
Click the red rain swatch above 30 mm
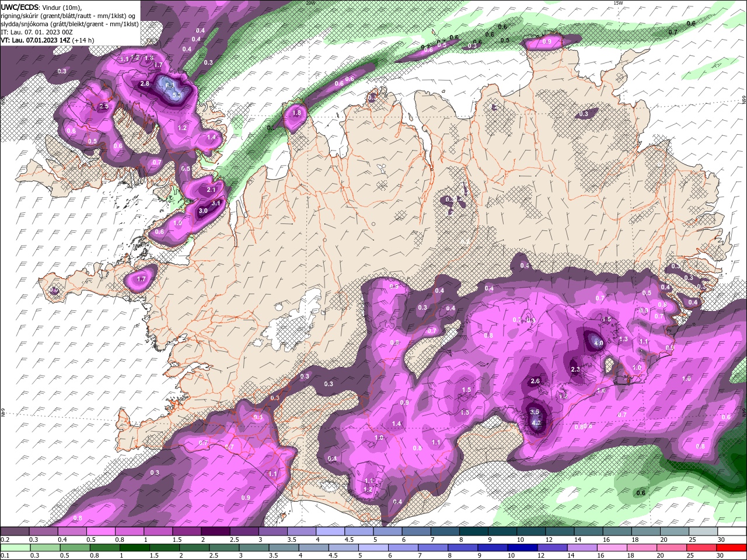[x=732, y=548]
